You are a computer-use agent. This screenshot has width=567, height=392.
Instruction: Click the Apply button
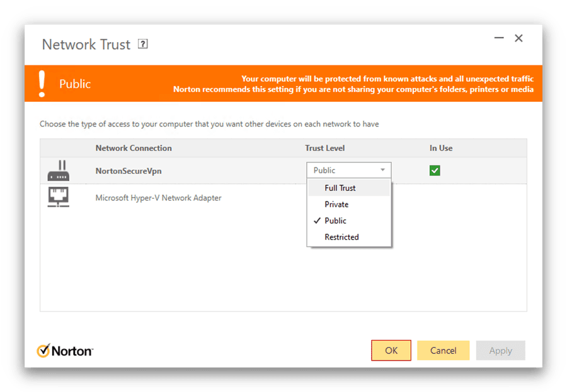500,350
